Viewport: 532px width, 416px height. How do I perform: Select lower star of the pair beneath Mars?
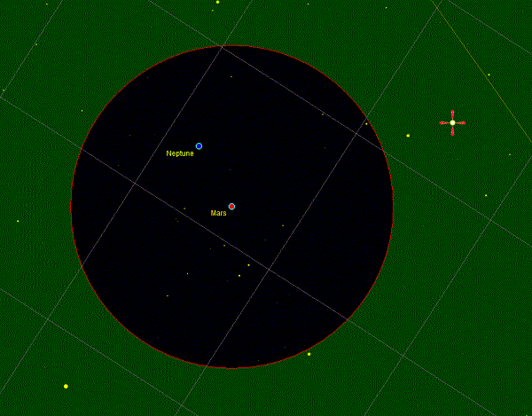pyautogui.click(x=239, y=276)
